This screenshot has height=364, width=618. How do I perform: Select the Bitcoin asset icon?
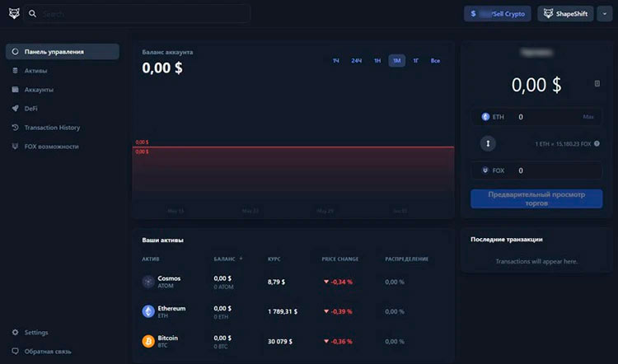point(148,341)
